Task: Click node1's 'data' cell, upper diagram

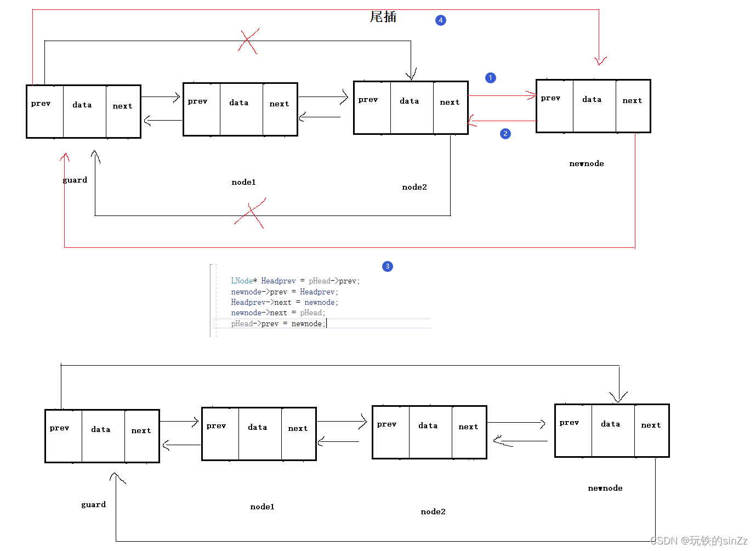Action: point(241,109)
